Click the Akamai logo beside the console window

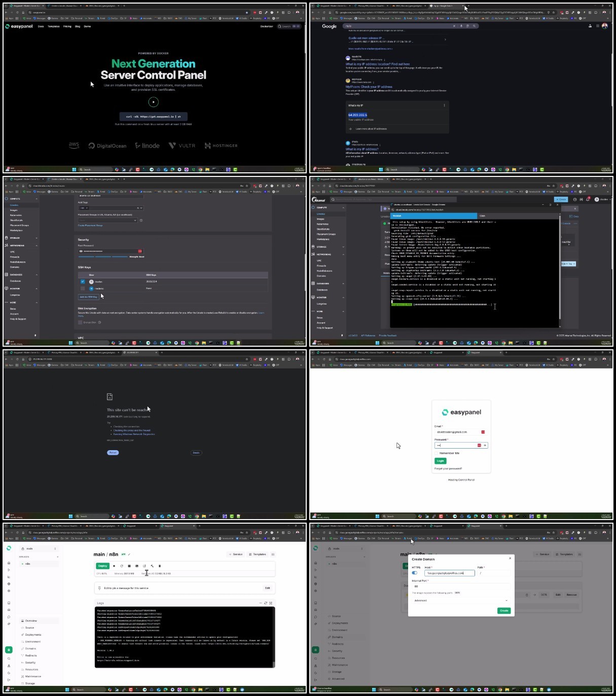click(319, 199)
